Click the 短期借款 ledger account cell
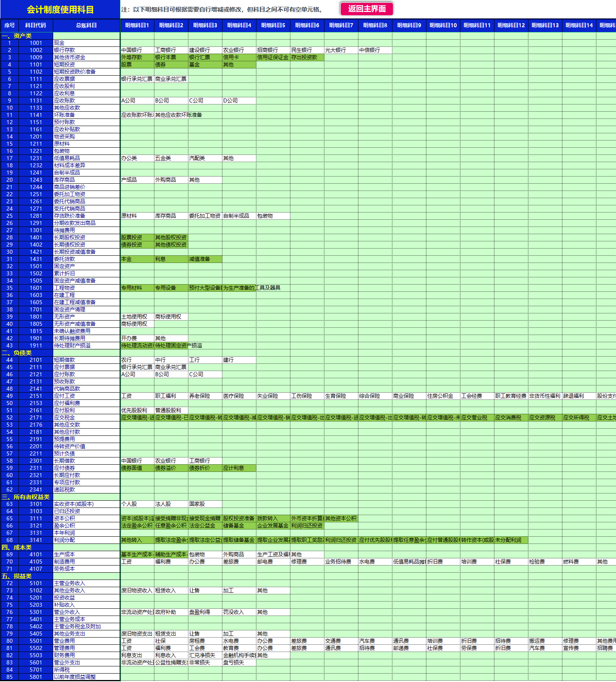Screen dimensions: 616x682 tap(86, 360)
